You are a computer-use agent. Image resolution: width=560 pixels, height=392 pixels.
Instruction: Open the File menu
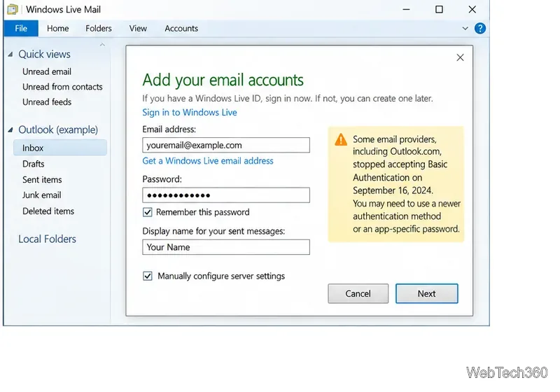coord(21,29)
